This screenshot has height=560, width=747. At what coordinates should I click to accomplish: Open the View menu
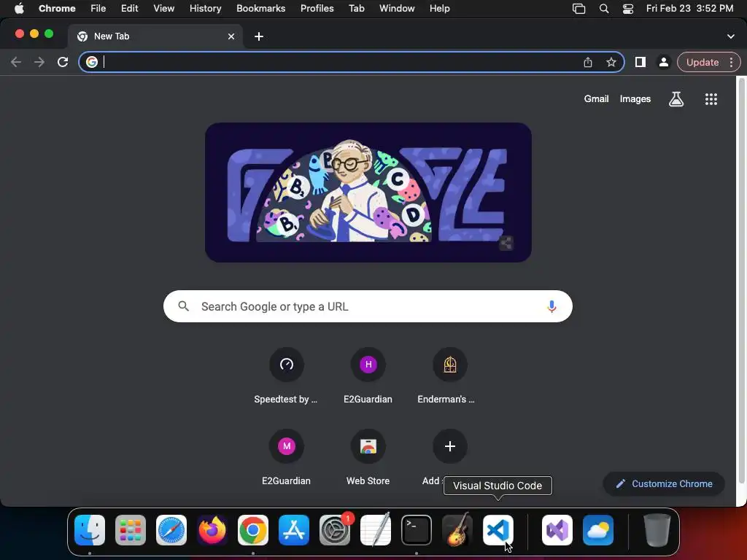[164, 9]
